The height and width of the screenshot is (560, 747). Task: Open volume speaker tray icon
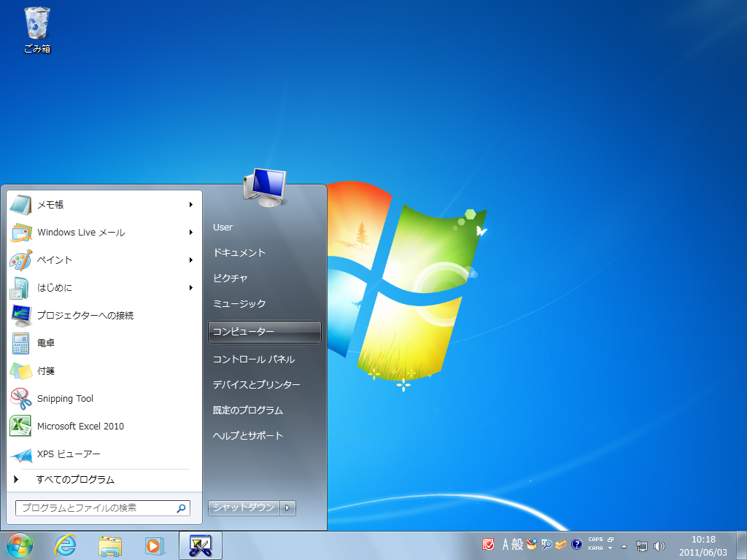[659, 546]
